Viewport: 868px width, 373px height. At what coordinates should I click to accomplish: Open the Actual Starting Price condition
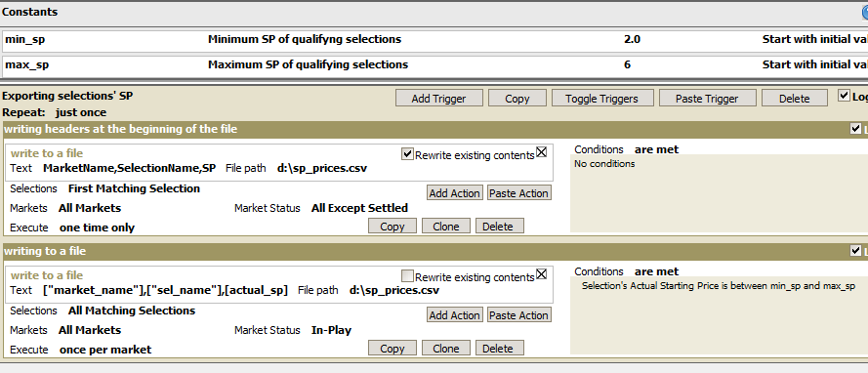[x=719, y=286]
